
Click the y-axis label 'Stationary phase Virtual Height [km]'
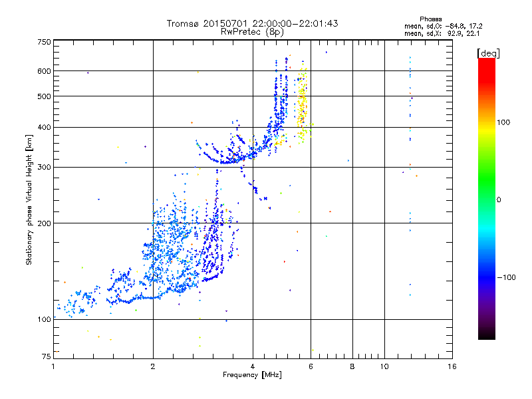[29, 199]
